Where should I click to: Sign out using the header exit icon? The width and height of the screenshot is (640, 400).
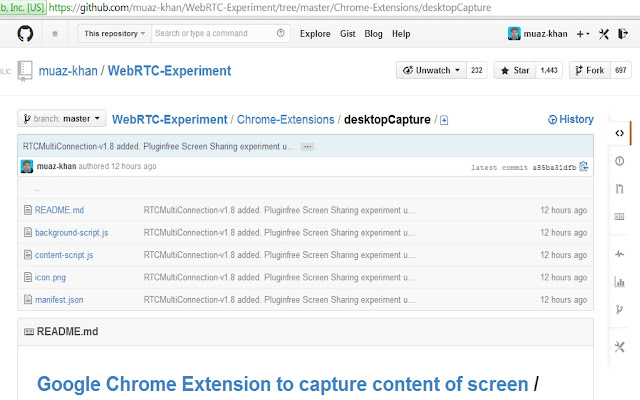(622, 34)
